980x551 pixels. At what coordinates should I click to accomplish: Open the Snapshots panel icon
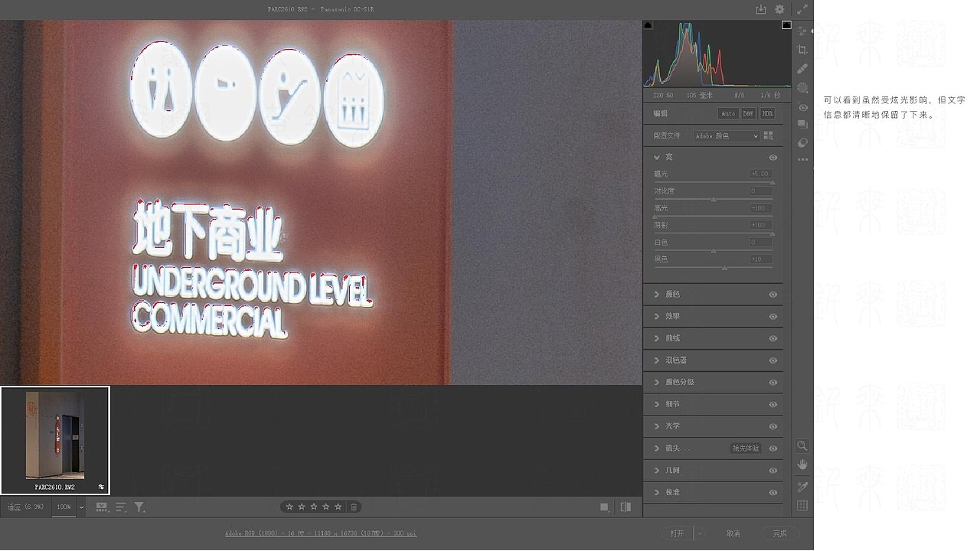click(x=802, y=124)
